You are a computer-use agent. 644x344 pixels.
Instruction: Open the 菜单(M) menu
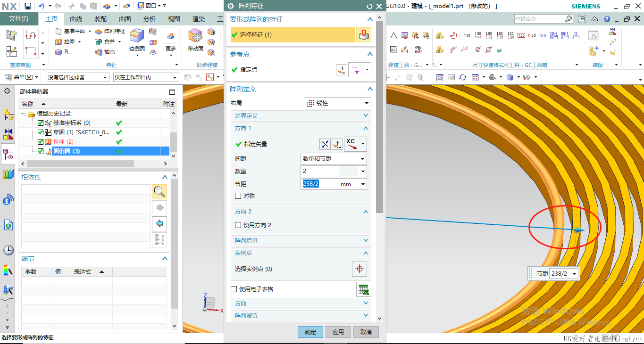tap(21, 77)
